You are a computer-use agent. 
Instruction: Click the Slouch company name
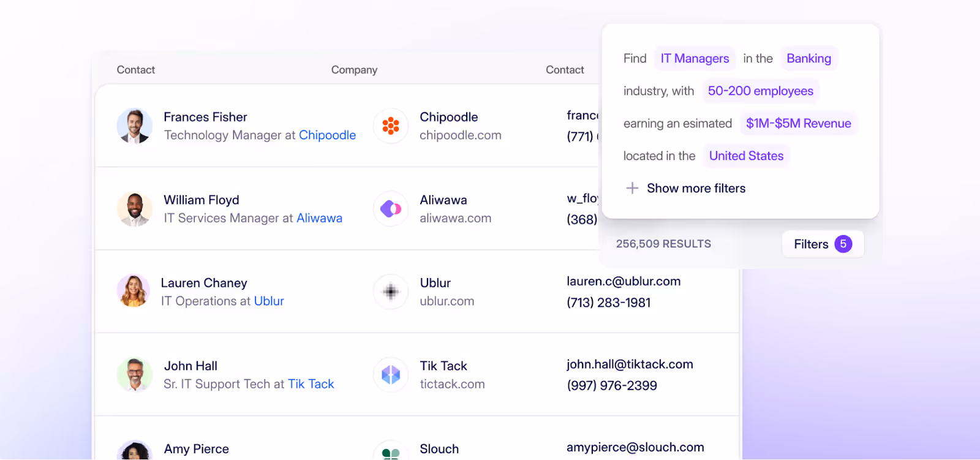point(439,449)
